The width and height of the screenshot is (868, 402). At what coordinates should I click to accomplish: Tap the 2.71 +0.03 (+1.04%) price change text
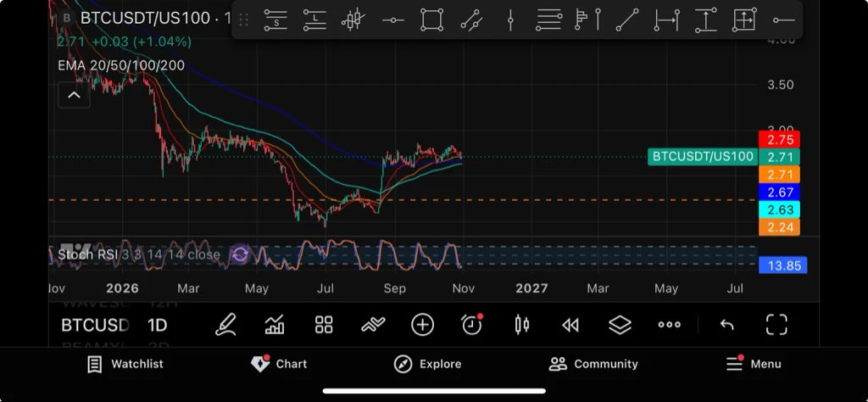coord(124,42)
